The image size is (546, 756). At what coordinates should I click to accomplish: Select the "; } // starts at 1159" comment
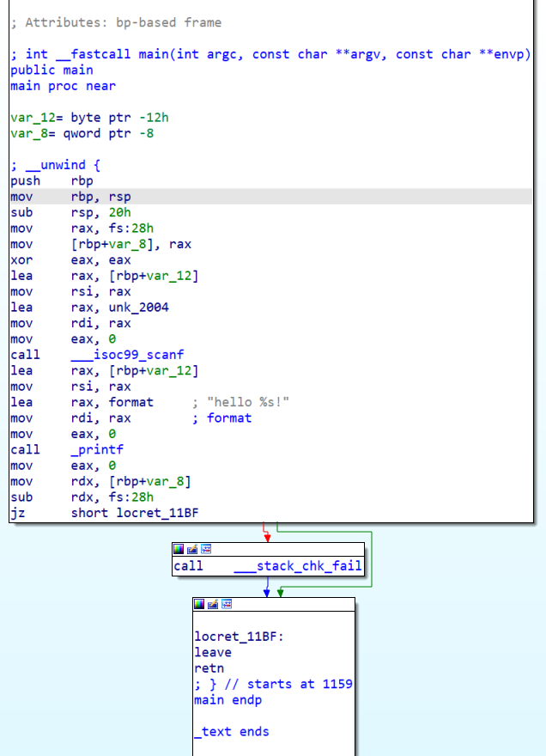[x=273, y=685]
